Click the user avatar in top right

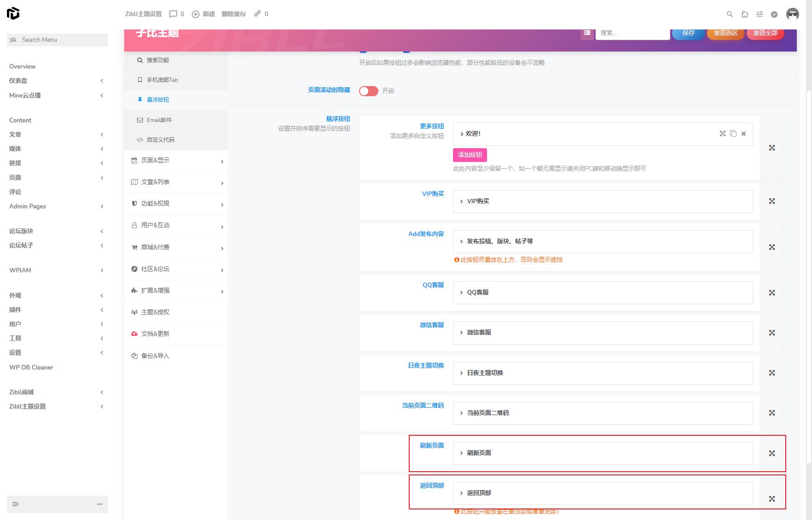[x=792, y=14]
